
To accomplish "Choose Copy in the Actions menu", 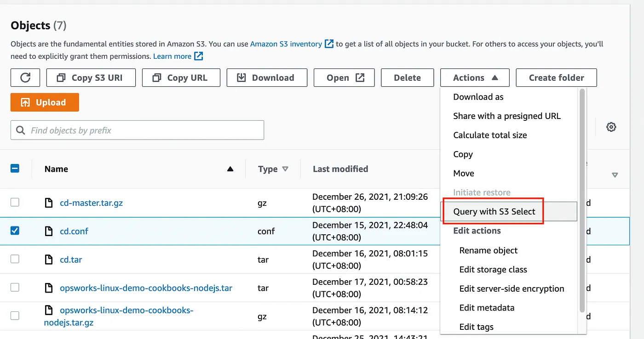I will [x=463, y=154].
